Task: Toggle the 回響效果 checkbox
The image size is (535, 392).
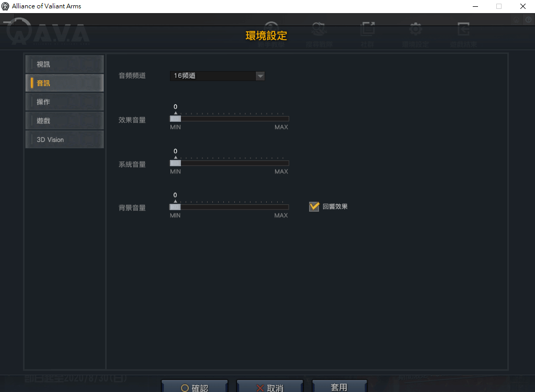Action: (x=314, y=206)
